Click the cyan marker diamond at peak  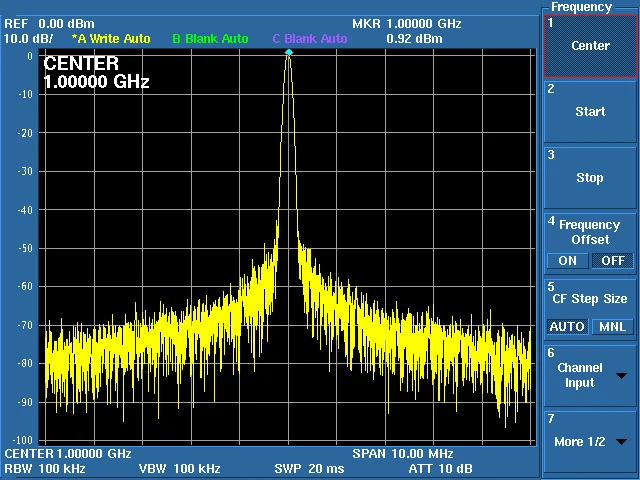coord(289,52)
